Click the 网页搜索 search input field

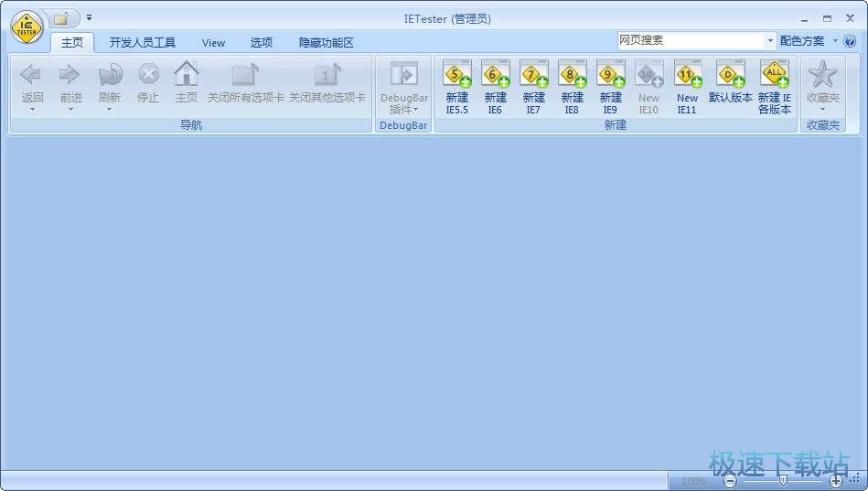(691, 40)
